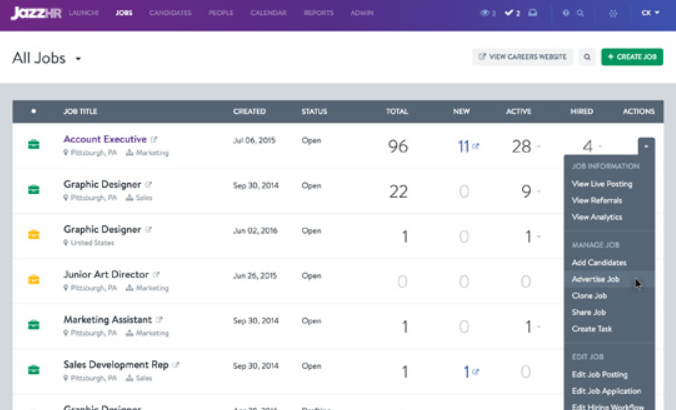The height and width of the screenshot is (410, 676).
Task: Expand active 9 dropdown for Graphic Designer
Action: tap(538, 191)
